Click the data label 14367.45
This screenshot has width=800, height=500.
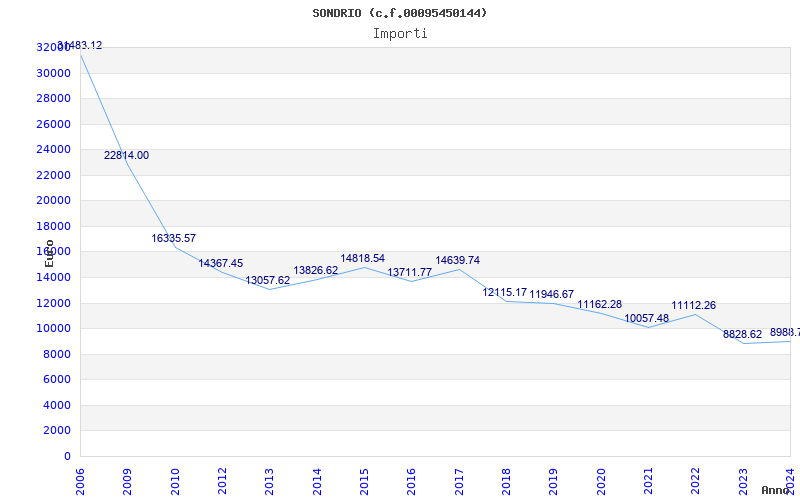(221, 263)
